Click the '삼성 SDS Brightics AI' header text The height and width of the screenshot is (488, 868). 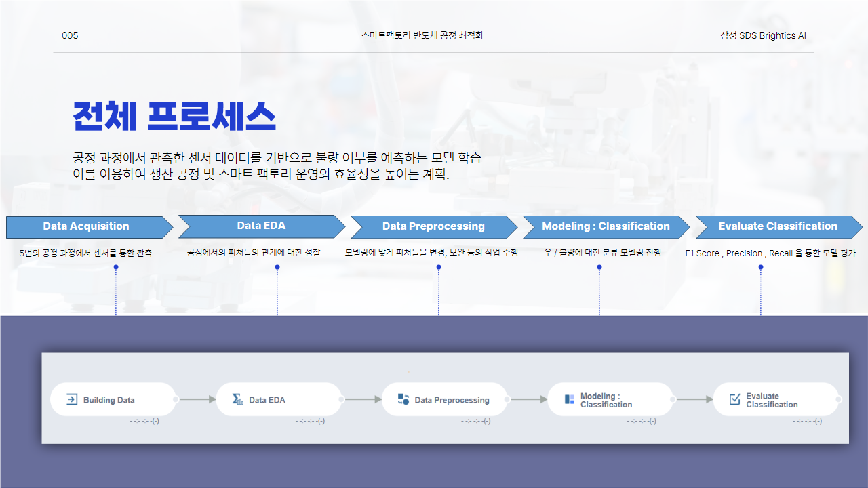coord(763,36)
